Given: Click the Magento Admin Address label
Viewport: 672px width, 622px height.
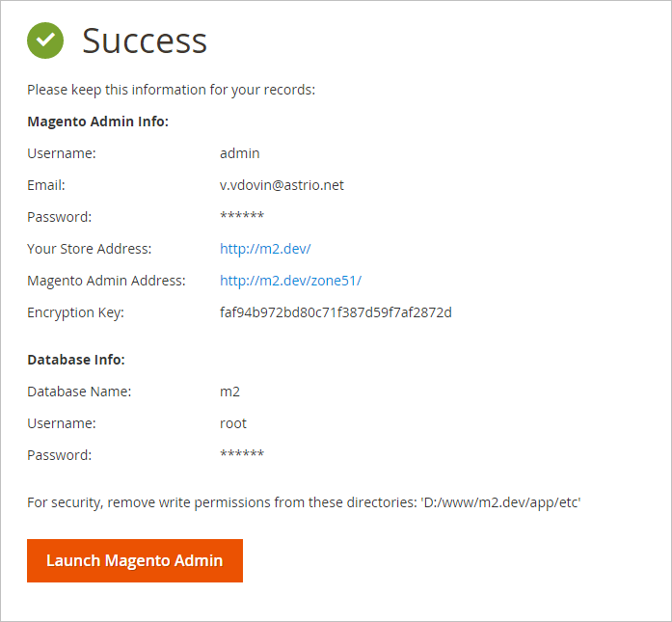Looking at the screenshot, I should 106,281.
